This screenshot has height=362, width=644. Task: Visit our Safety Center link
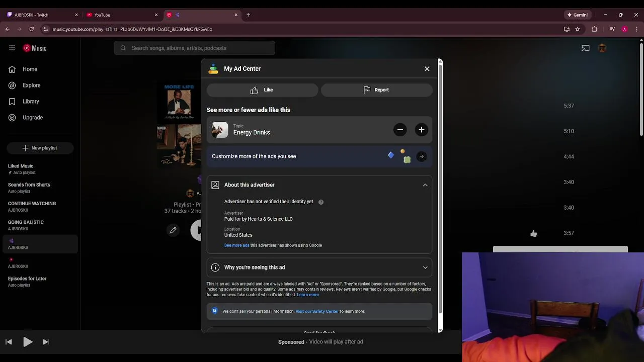tap(317, 311)
